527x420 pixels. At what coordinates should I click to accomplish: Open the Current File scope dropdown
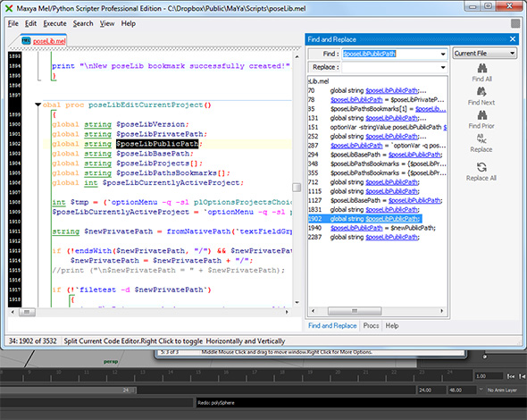[x=484, y=53]
